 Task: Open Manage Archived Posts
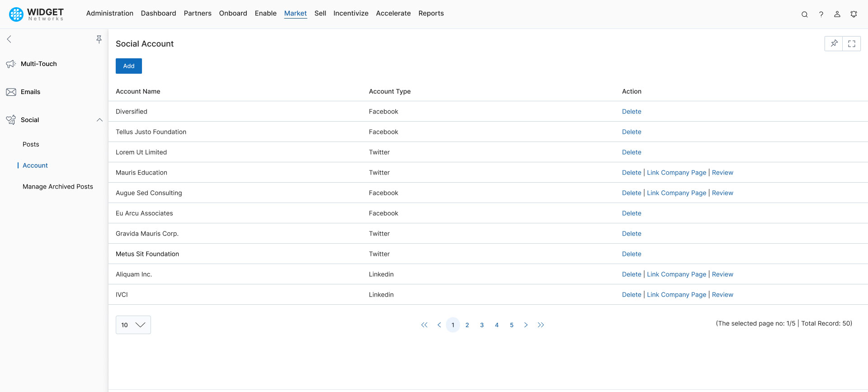pos(58,187)
